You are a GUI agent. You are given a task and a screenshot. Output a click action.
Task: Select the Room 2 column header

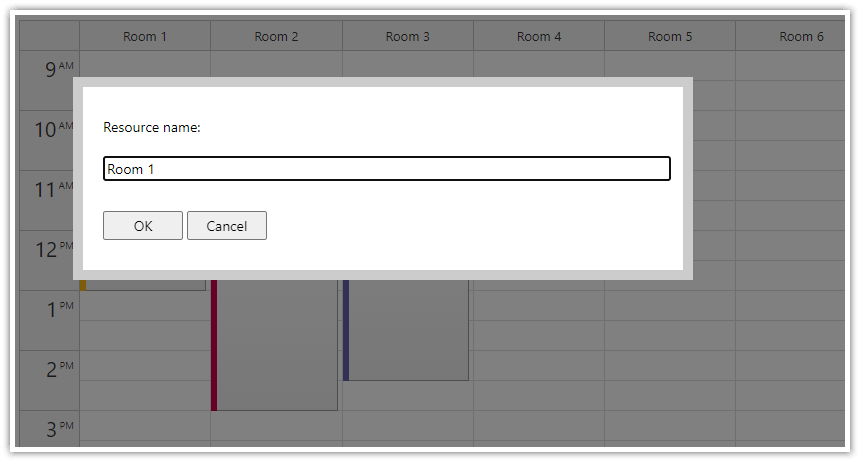(x=276, y=36)
